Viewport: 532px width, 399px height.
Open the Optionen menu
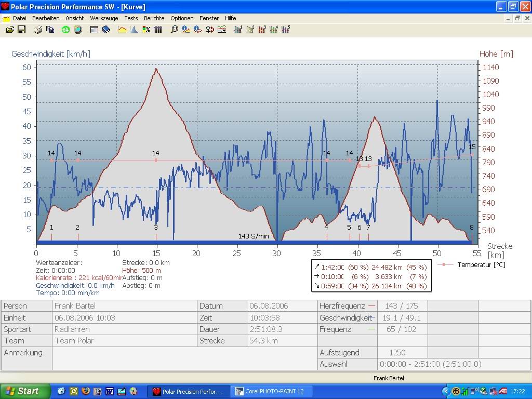pyautogui.click(x=182, y=18)
